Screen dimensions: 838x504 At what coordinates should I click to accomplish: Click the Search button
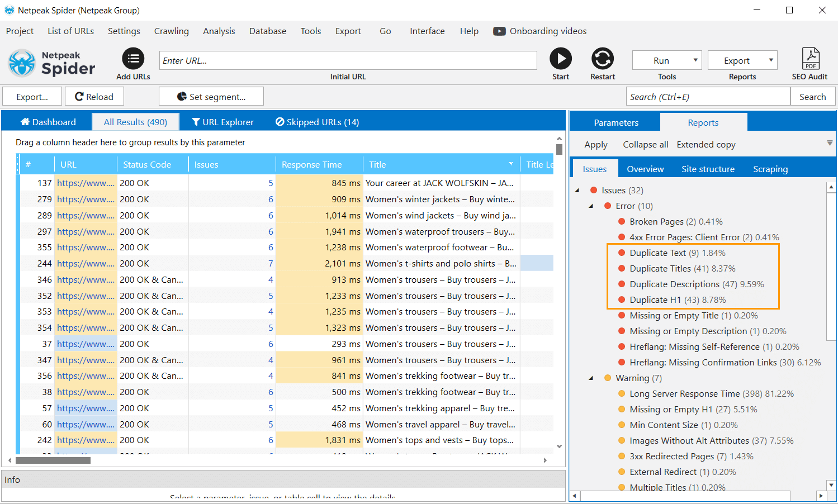pyautogui.click(x=813, y=97)
